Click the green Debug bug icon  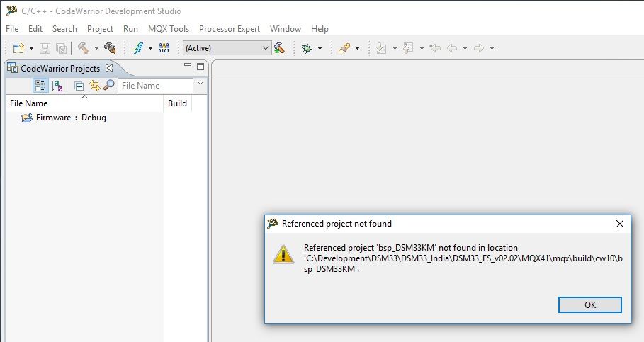pos(307,48)
